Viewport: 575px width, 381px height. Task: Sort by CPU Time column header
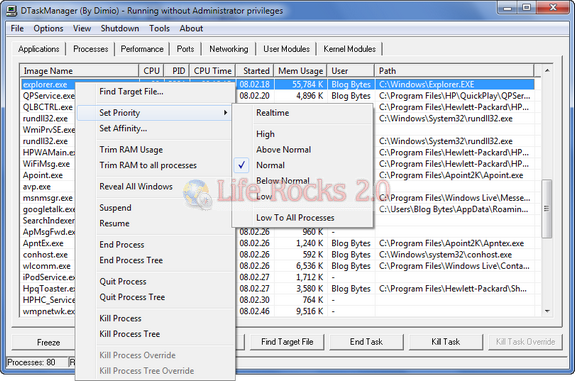click(x=212, y=71)
